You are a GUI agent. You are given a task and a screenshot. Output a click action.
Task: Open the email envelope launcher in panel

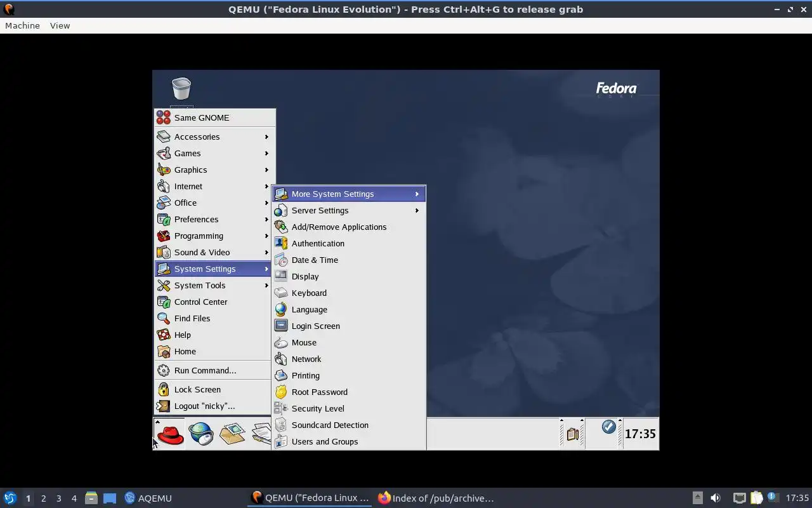coord(232,434)
